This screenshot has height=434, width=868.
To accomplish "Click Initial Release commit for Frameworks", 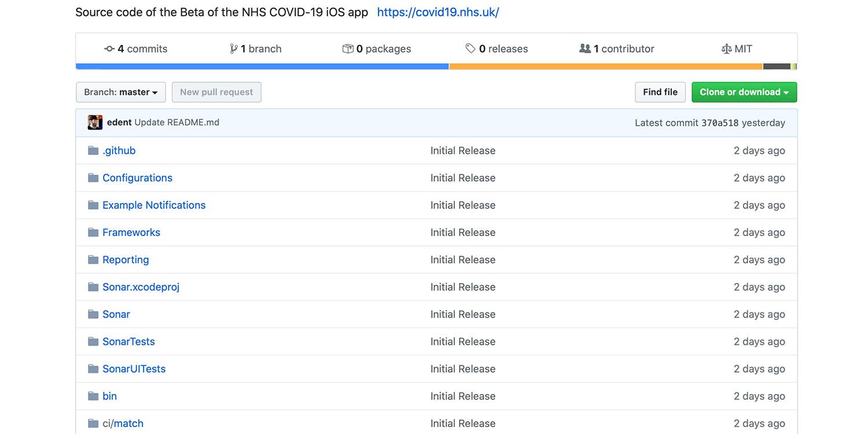I will click(x=463, y=232).
